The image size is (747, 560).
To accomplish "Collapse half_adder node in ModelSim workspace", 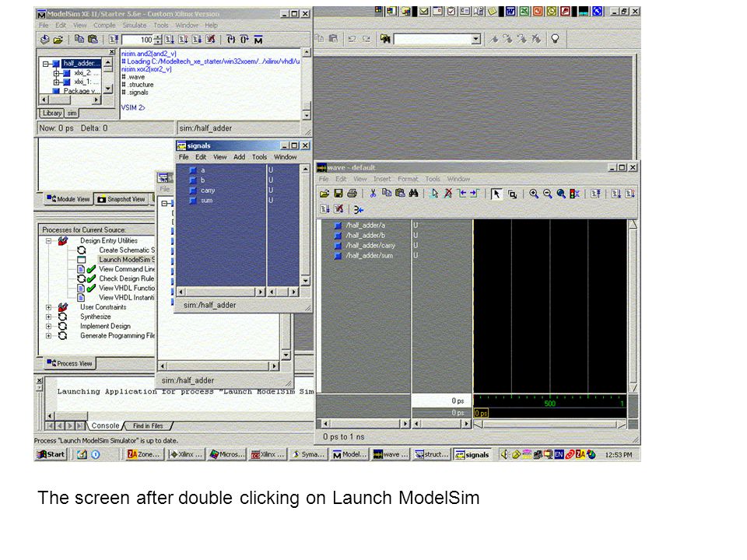I will (x=46, y=63).
